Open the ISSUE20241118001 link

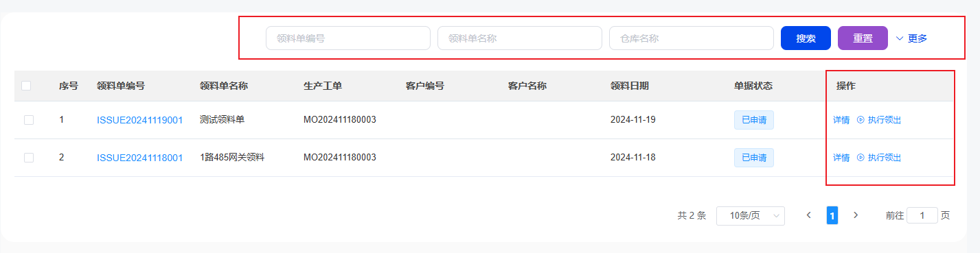click(140, 158)
